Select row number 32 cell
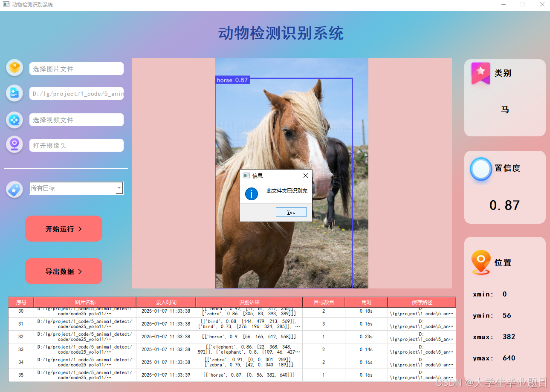550x392 pixels. tap(21, 337)
